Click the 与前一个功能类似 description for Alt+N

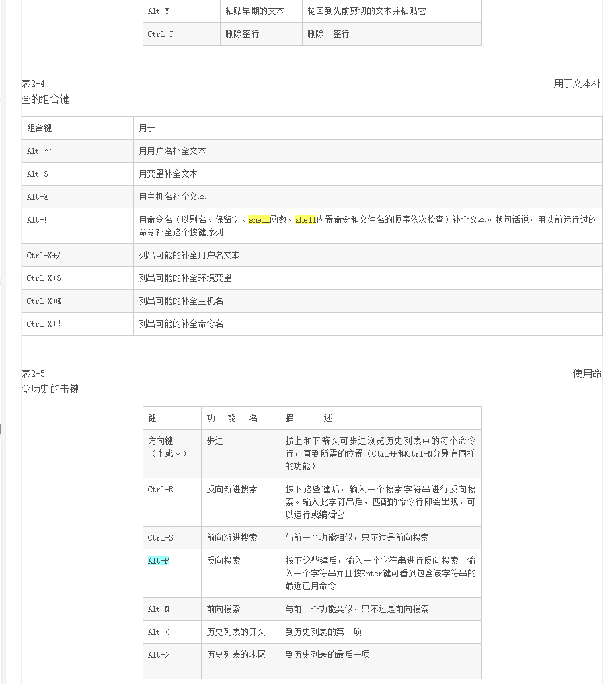tap(357, 609)
